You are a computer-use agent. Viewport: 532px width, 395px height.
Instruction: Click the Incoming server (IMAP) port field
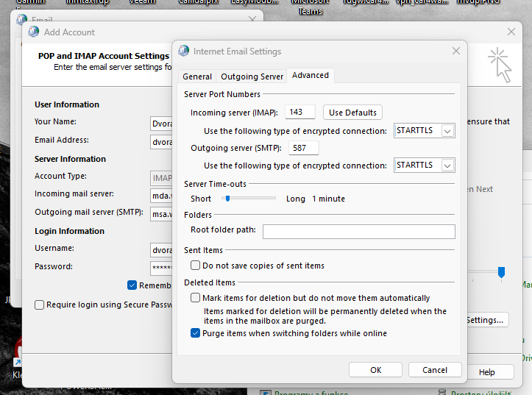tap(300, 112)
